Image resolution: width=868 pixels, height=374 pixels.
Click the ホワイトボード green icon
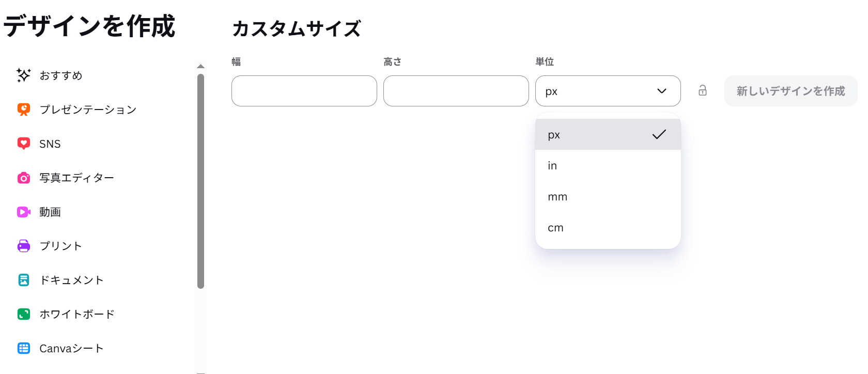(24, 314)
